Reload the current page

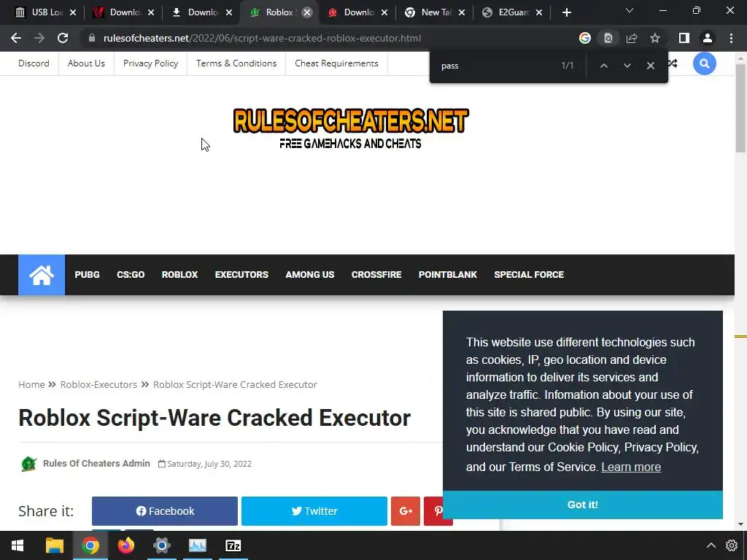click(x=63, y=38)
